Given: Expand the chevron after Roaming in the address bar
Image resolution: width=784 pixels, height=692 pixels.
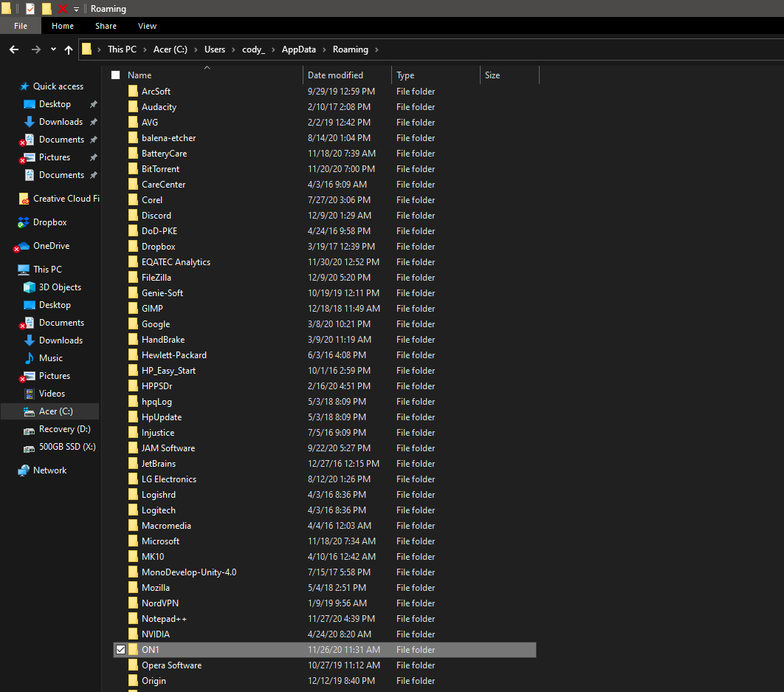Looking at the screenshot, I should pos(376,49).
